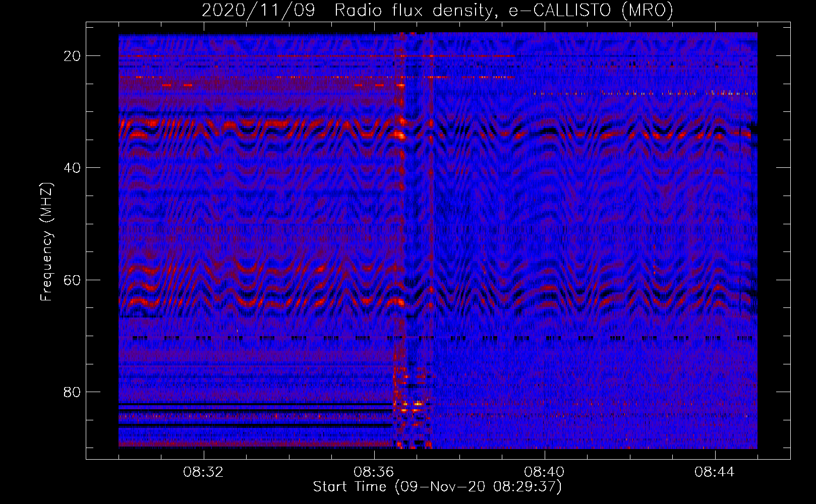The image size is (816, 504).
Task: Click the 08:44 time tick label
Action: 715,472
